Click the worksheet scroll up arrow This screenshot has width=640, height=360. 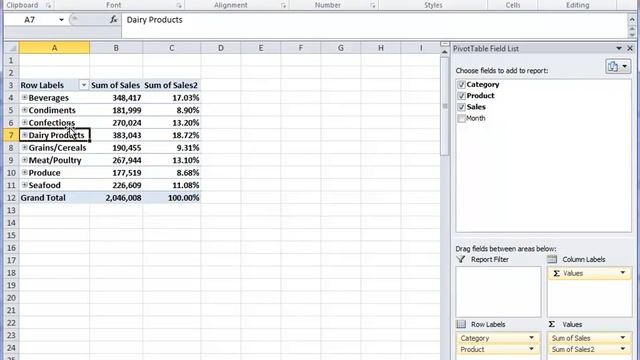point(444,52)
